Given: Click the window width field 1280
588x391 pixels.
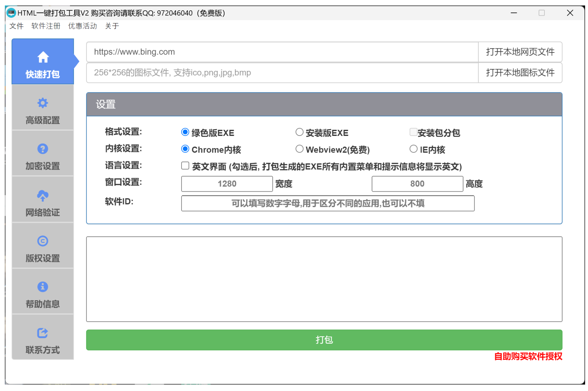Looking at the screenshot, I should point(227,184).
